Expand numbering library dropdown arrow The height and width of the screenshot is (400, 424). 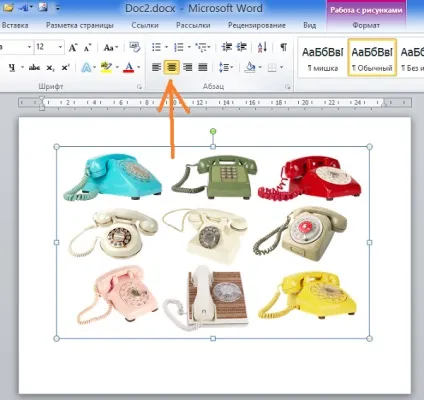click(x=189, y=47)
